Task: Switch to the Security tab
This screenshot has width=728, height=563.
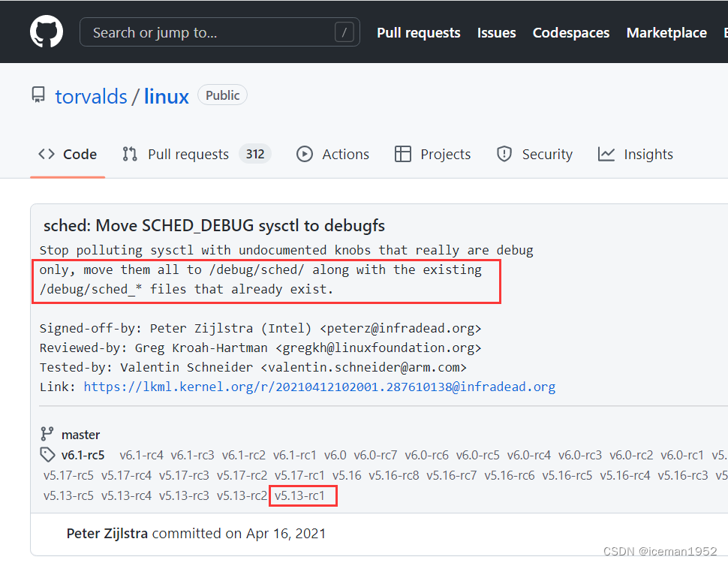Action: (x=534, y=154)
